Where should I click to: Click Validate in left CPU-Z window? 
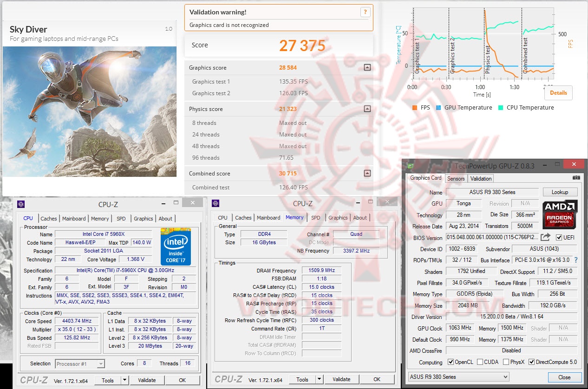pyautogui.click(x=147, y=380)
